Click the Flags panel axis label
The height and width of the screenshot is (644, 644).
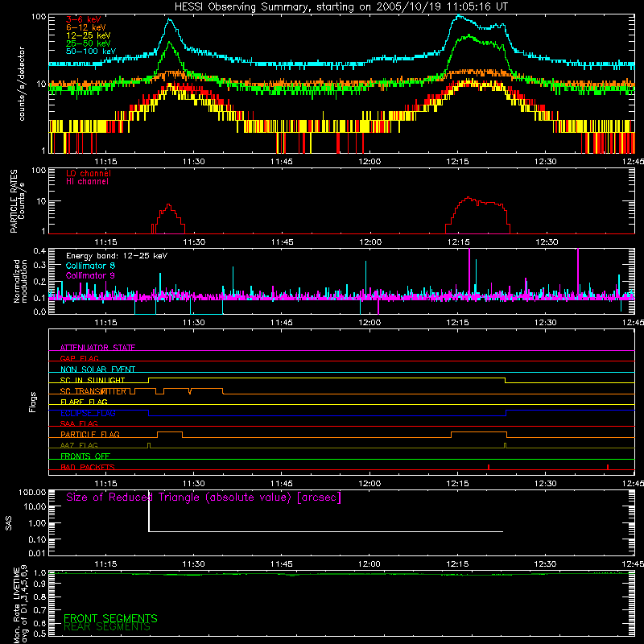click(33, 402)
